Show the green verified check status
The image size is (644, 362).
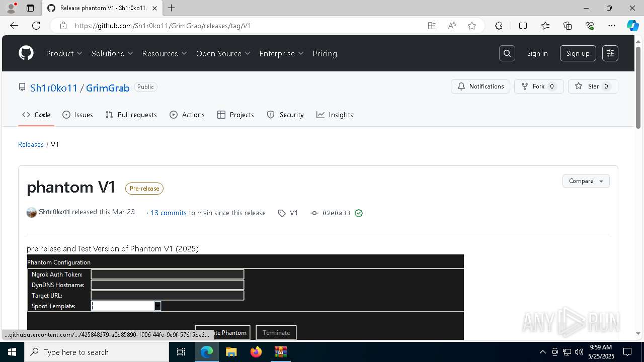[359, 213]
